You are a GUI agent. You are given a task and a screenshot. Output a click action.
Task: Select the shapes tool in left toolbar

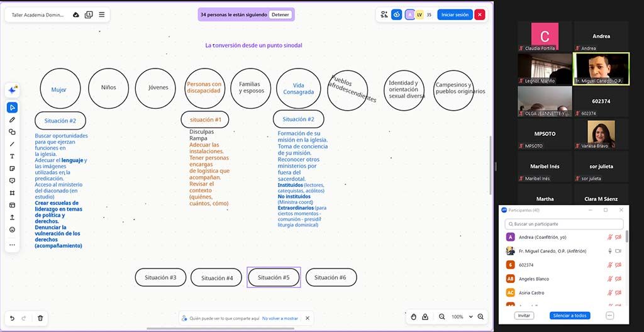(x=12, y=132)
